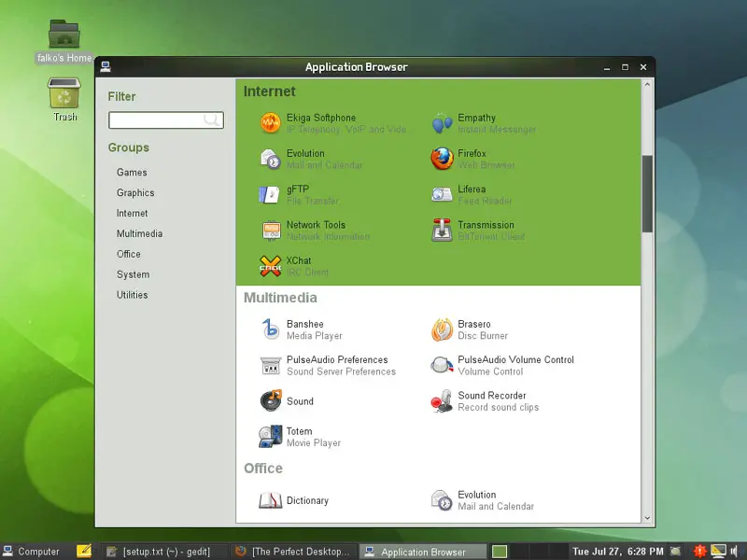Screen dimensions: 747x560
Task: Launch the Brasero disc burner icon
Action: point(442,329)
